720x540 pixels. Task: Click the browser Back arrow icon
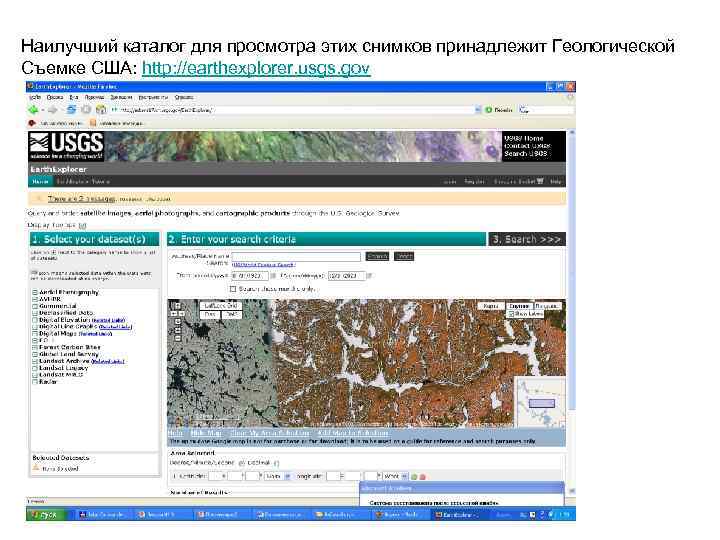tap(34, 110)
